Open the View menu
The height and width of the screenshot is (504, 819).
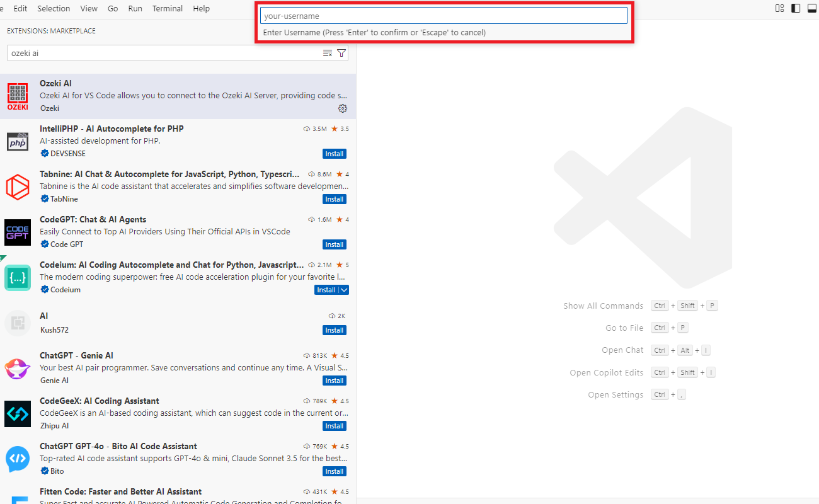point(89,8)
